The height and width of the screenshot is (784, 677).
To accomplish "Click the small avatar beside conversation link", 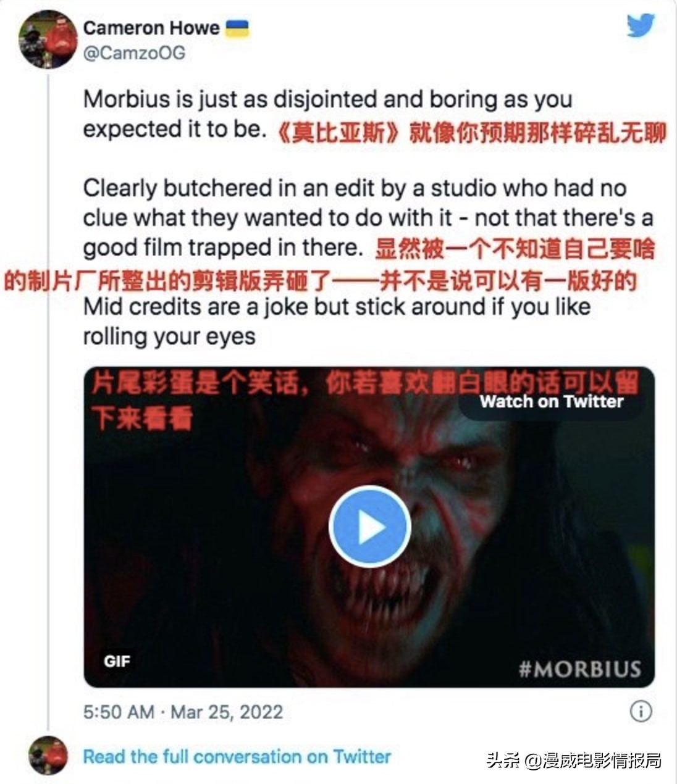I will (x=48, y=755).
